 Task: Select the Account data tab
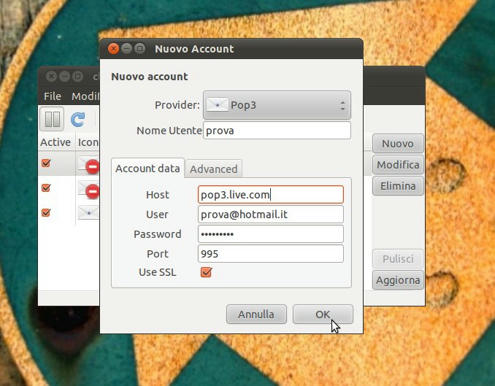147,168
